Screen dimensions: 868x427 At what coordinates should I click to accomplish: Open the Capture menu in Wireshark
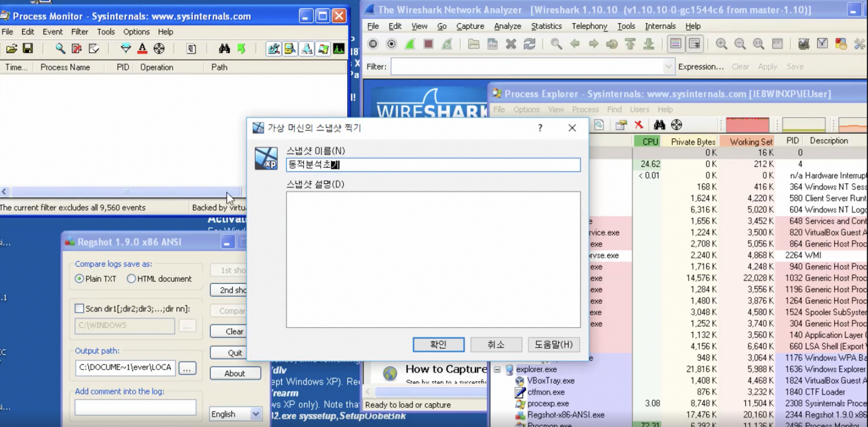click(x=470, y=26)
